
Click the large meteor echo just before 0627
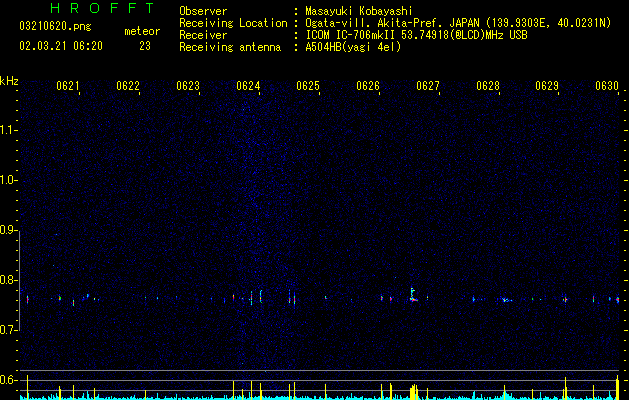pos(413,295)
